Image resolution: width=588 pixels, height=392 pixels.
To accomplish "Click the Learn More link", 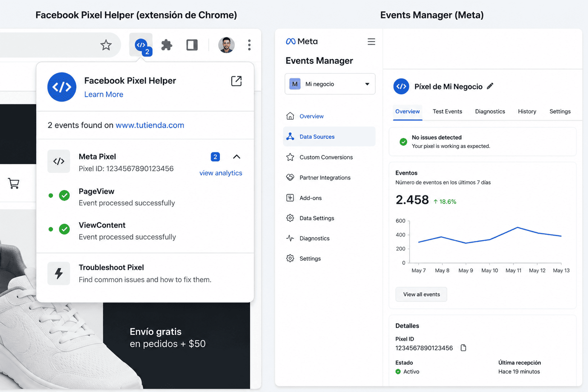I will coord(104,94).
